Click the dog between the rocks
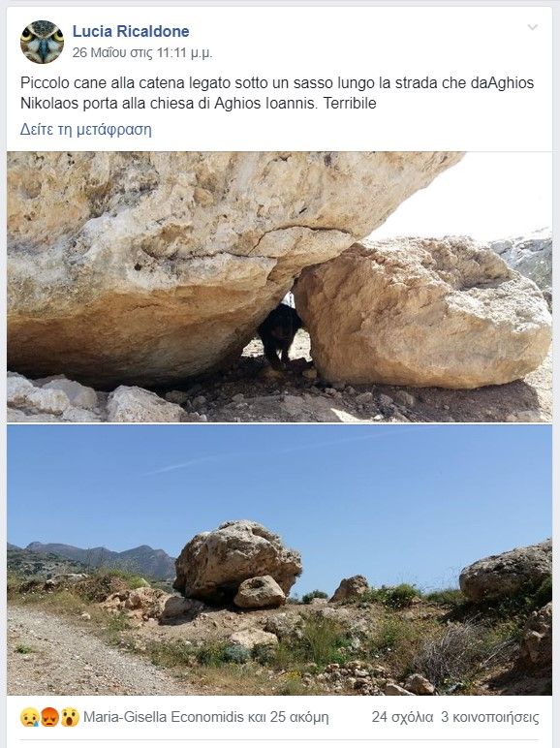The image size is (560, 748). tap(280, 336)
